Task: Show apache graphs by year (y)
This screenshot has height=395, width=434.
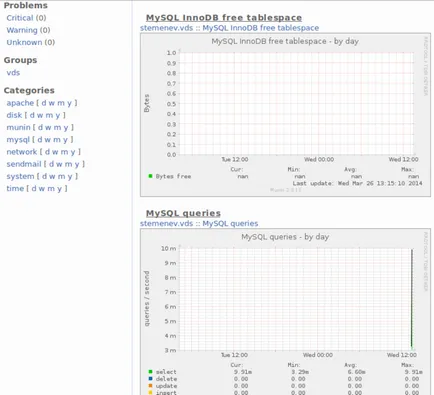Action: pos(69,103)
